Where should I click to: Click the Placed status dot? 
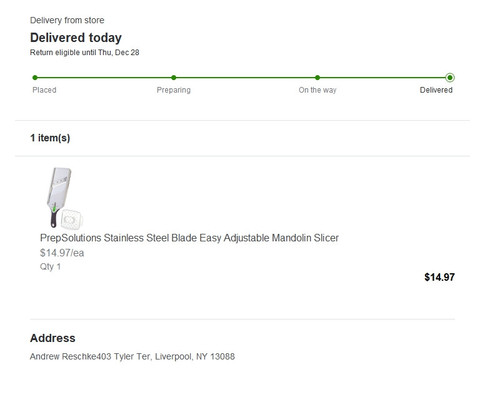click(35, 78)
